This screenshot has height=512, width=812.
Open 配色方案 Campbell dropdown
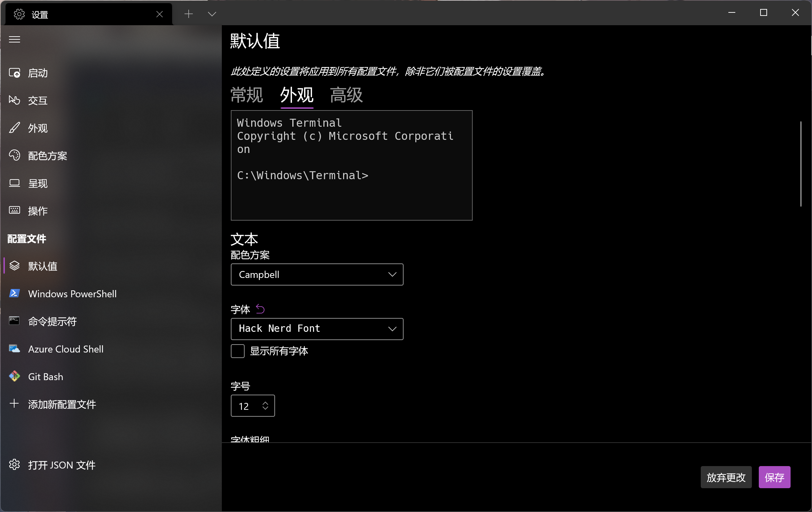pos(317,274)
